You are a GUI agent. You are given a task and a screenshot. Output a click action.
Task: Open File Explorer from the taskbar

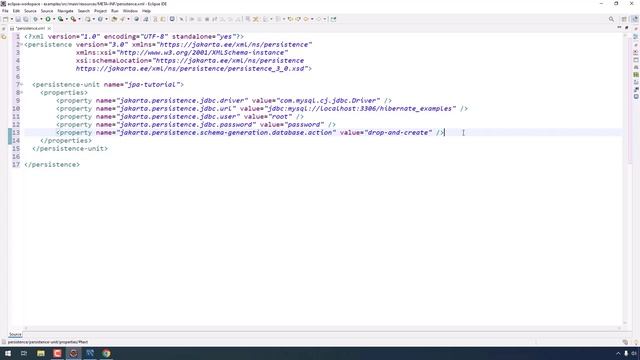41,353
